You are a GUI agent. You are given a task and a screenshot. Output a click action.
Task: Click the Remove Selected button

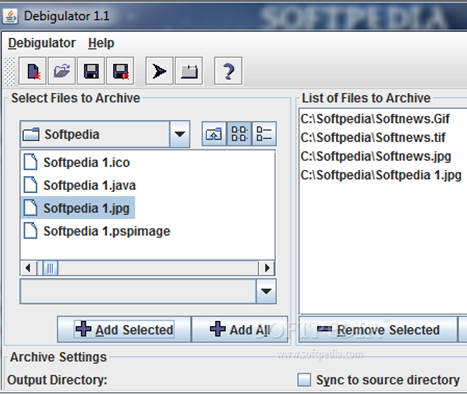378,330
